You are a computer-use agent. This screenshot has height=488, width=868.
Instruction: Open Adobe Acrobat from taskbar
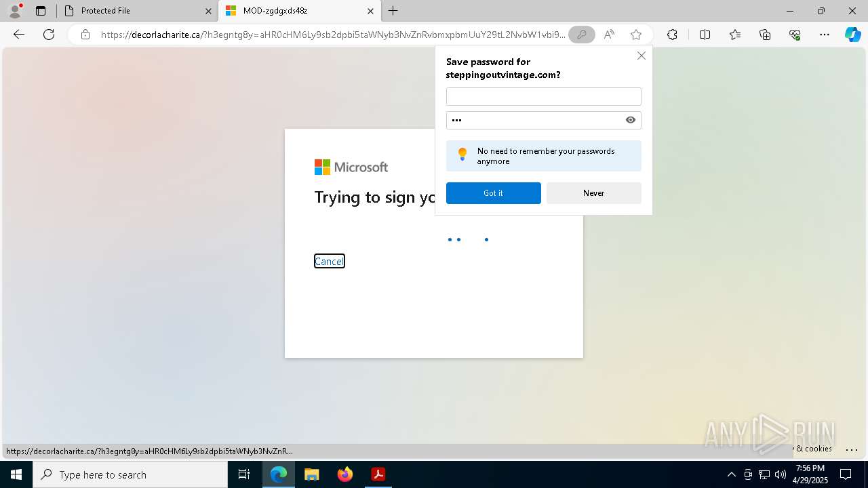[x=378, y=474]
